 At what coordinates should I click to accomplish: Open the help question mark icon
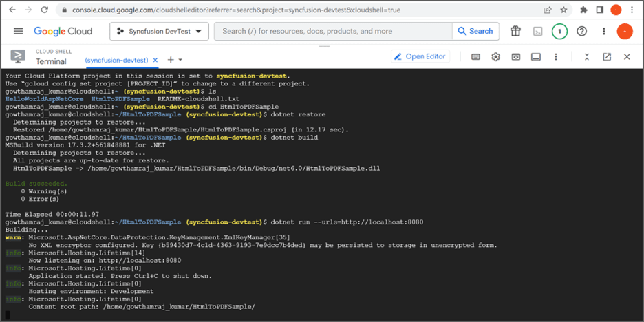[581, 31]
